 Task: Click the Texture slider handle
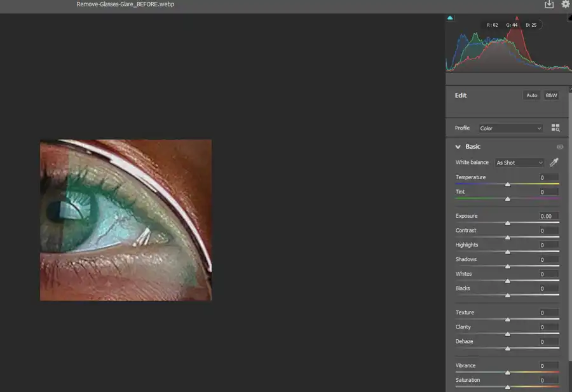(x=508, y=320)
